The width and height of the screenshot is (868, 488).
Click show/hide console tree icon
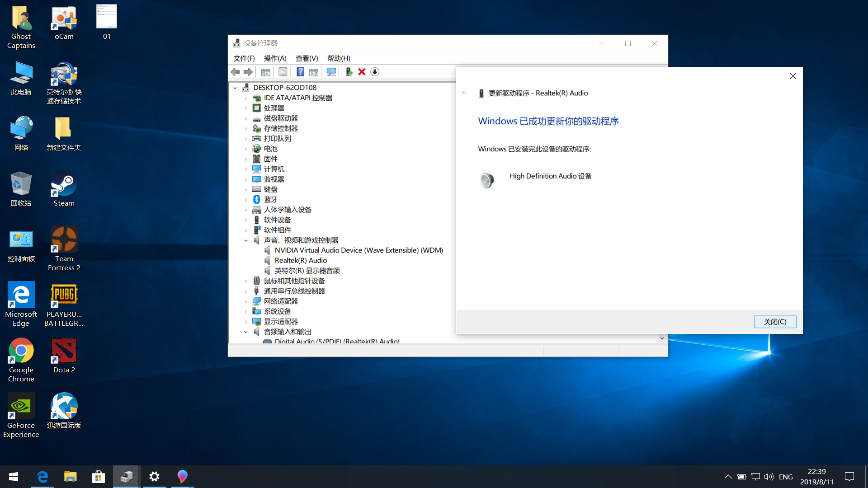pos(265,72)
